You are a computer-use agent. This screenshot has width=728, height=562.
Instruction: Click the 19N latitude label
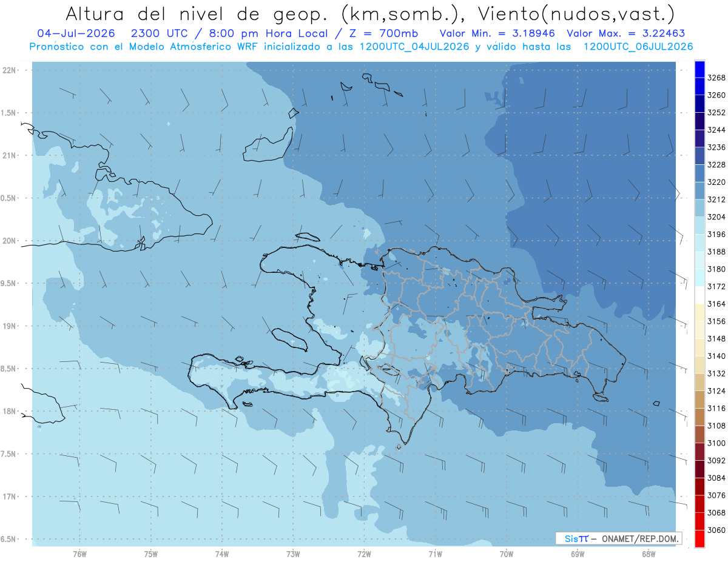click(10, 326)
